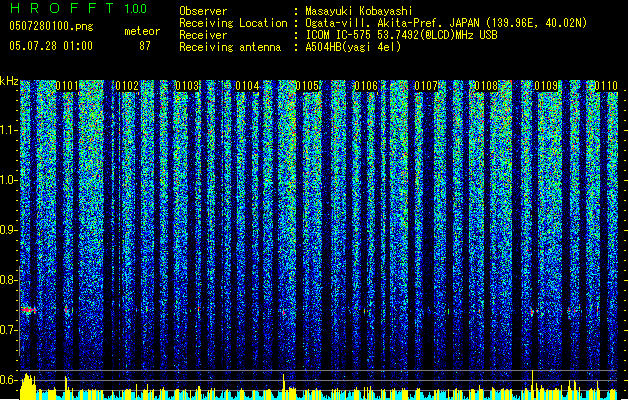Click the date stamp 05.07.28 01:00
This screenshot has height=400, width=629.
(51, 45)
